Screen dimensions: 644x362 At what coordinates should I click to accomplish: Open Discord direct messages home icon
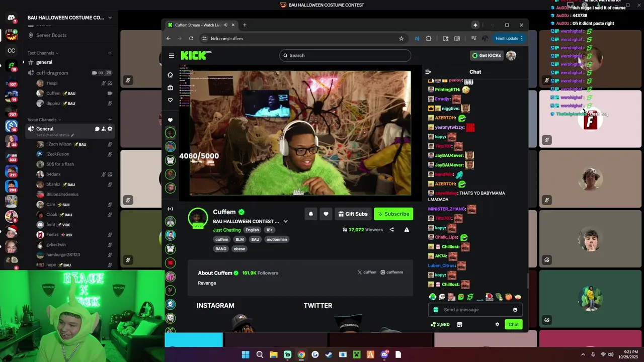tap(12, 18)
